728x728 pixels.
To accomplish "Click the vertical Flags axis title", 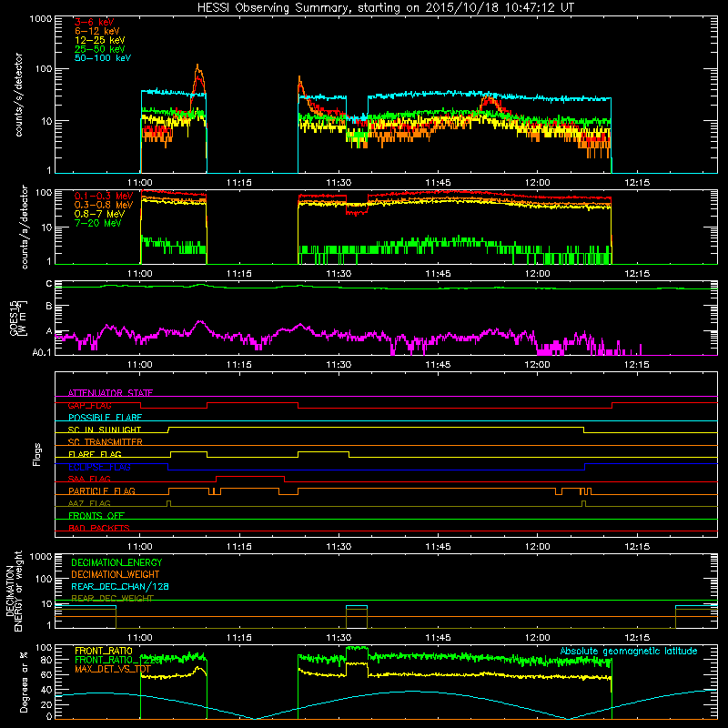I will point(37,454).
